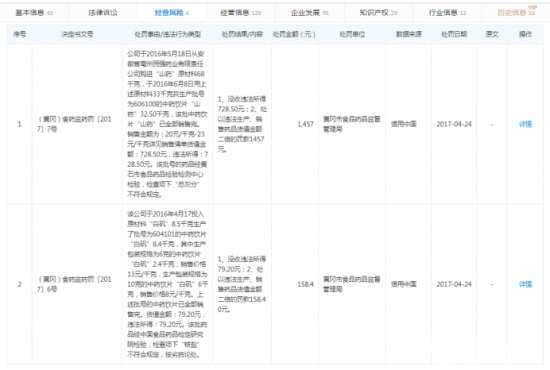
Task: Go to the 企业发展 tab
Action: (309, 13)
